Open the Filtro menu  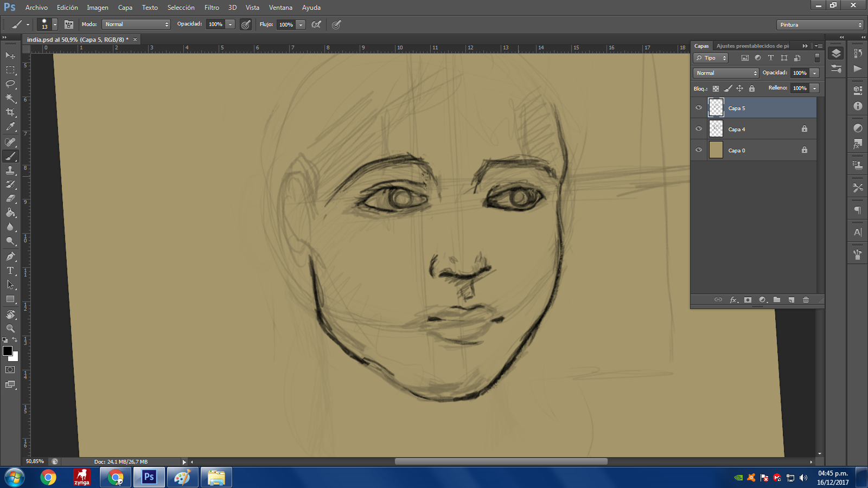click(212, 8)
